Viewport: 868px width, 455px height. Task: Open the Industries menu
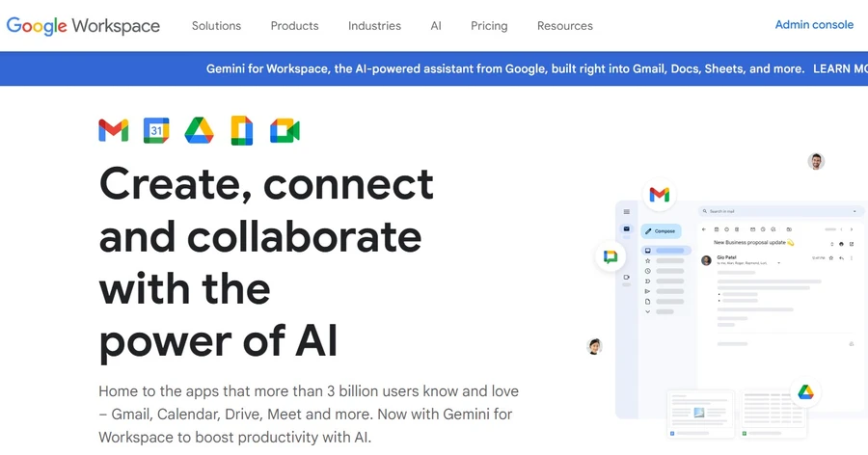[374, 26]
